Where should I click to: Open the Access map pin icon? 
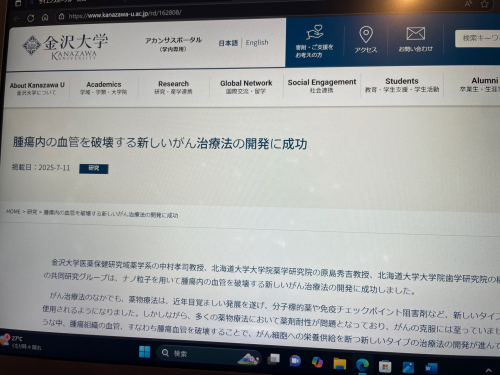click(x=366, y=35)
